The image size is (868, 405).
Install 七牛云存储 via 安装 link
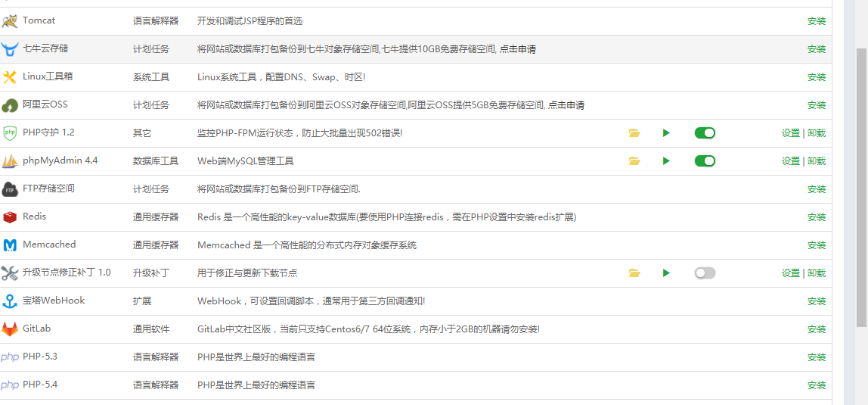coord(817,49)
